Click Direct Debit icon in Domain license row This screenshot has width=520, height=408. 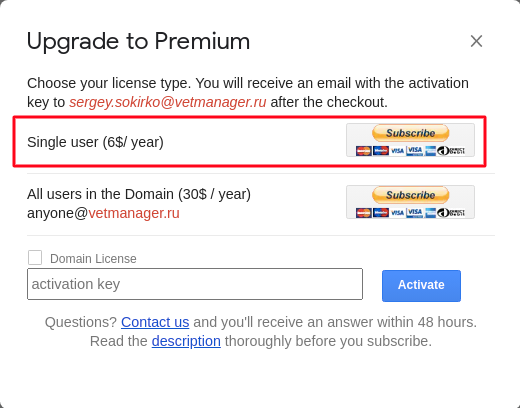point(451,213)
